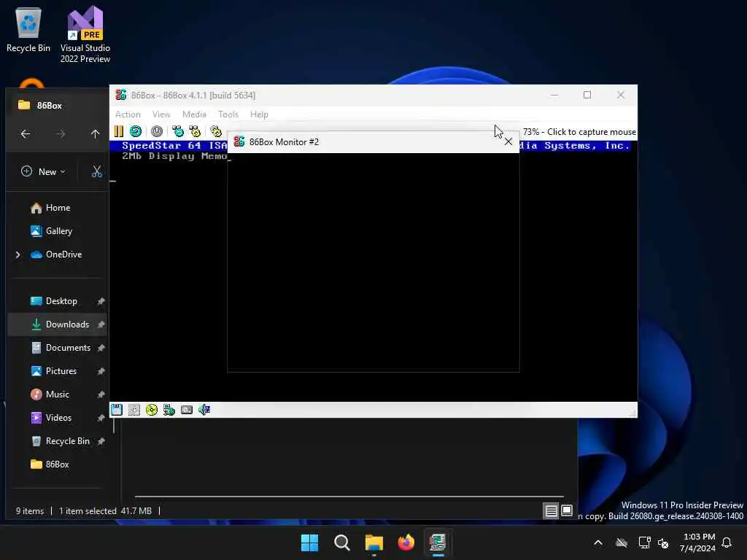Open Documents in File Explorer sidebar
Viewport: 747px width, 560px height.
click(57, 348)
